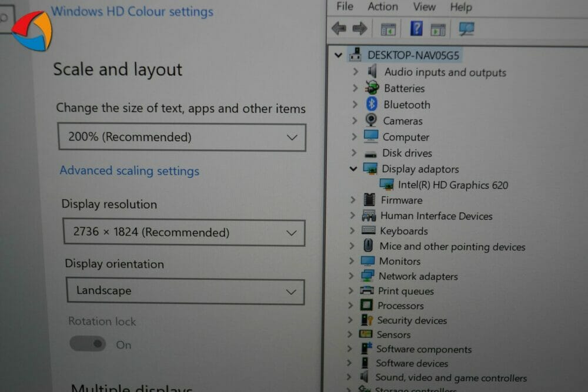Click the Batteries icon
The height and width of the screenshot is (392, 588).
(x=372, y=88)
